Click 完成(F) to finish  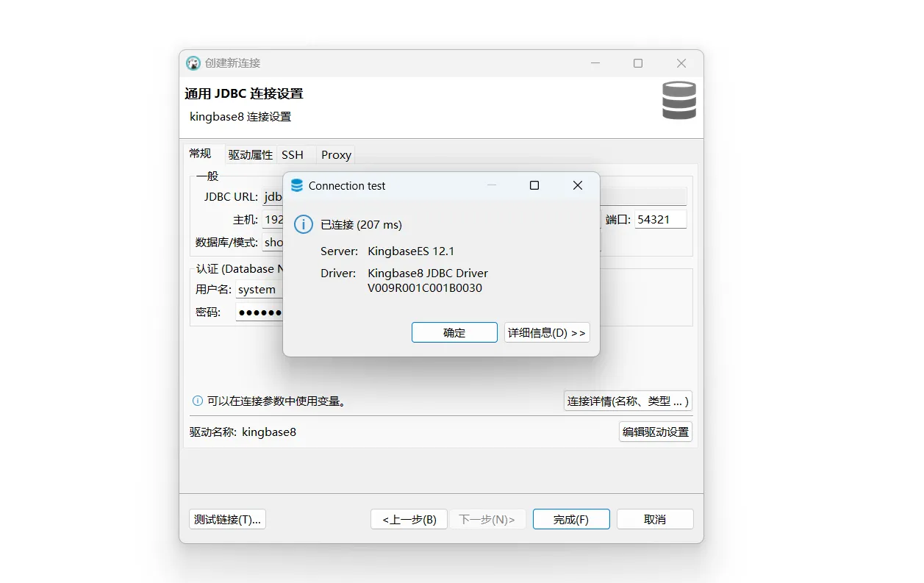pyautogui.click(x=571, y=519)
